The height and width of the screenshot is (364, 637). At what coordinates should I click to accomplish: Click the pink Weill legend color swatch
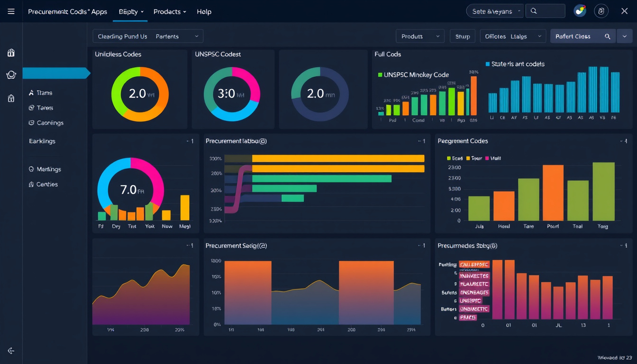pyautogui.click(x=486, y=158)
